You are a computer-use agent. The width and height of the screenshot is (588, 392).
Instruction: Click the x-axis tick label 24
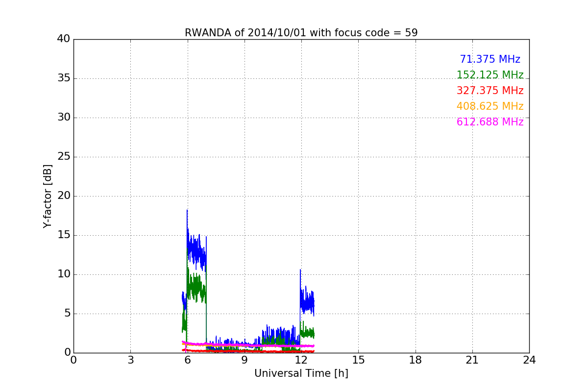point(529,360)
